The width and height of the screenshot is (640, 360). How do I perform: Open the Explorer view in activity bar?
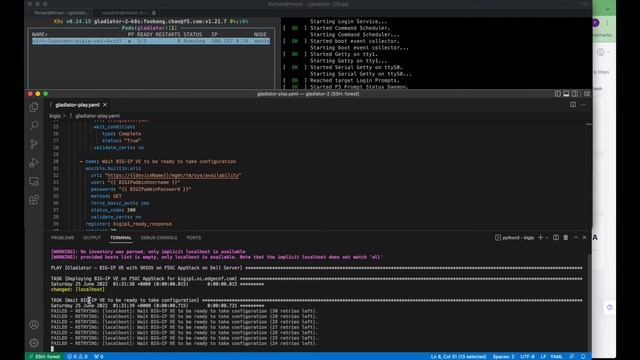coord(34,107)
